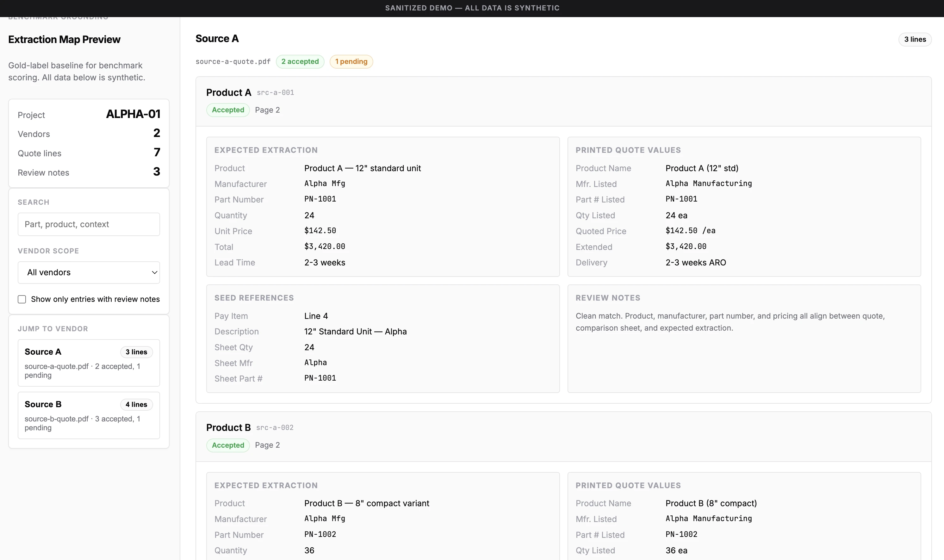Collapse the Source A jump card

click(89, 363)
